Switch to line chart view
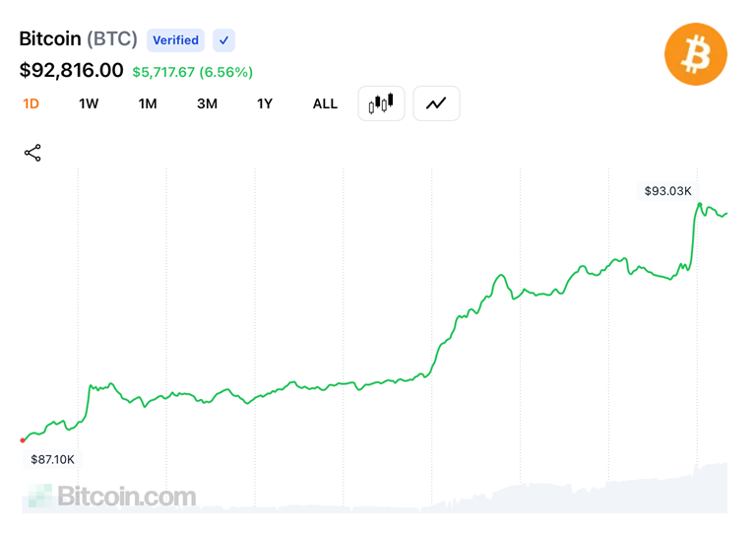Screen dimensions: 756x533 tap(436, 103)
